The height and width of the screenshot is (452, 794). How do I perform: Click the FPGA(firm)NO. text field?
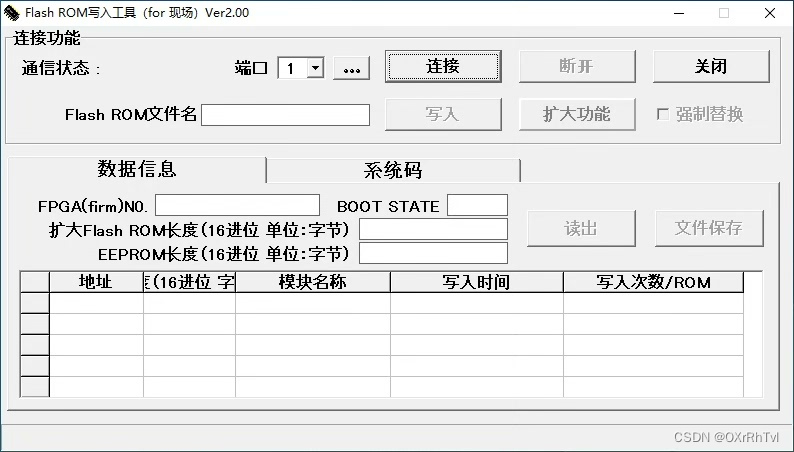pyautogui.click(x=237, y=206)
